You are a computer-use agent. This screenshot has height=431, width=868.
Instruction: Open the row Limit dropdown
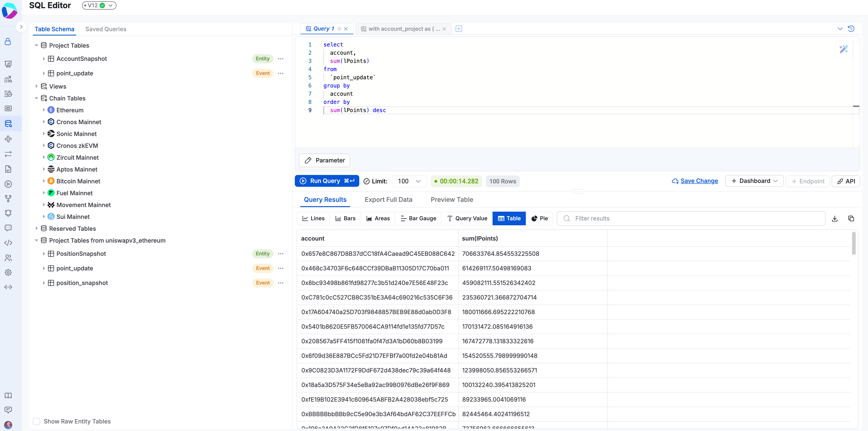tap(409, 181)
